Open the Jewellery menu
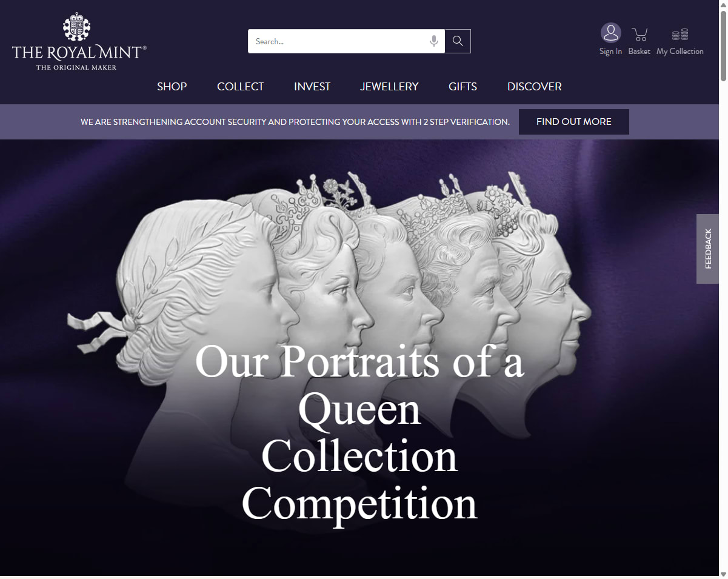 389,87
